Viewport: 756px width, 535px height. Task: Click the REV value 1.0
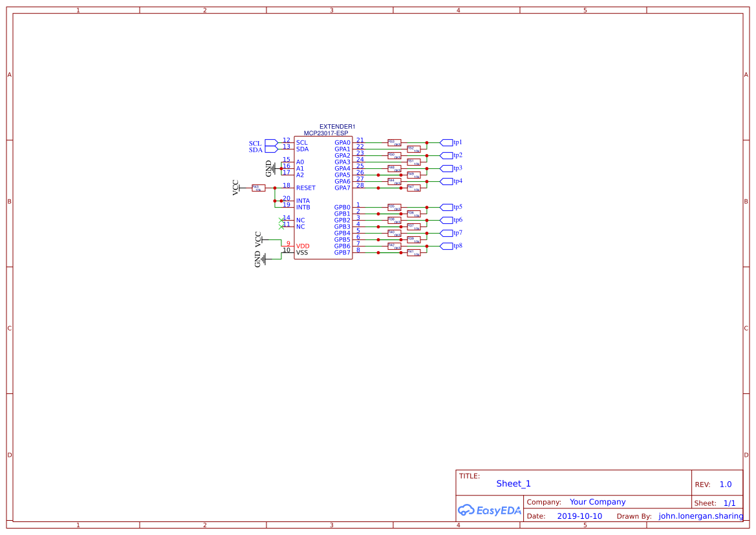point(725,484)
